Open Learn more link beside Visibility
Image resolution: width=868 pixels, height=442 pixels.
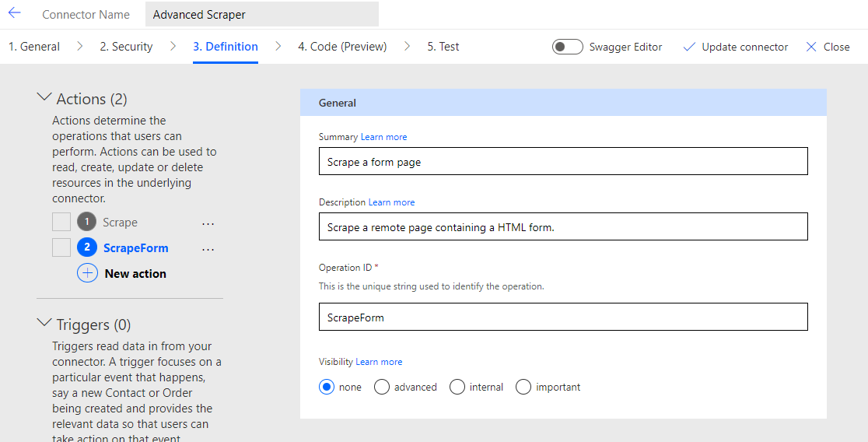[x=379, y=362]
